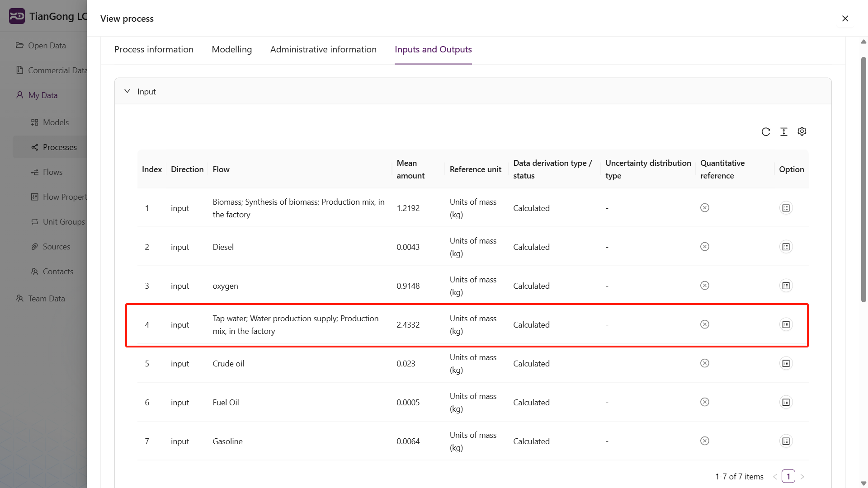Go to previous page of table
This screenshot has width=868, height=488.
tap(775, 476)
